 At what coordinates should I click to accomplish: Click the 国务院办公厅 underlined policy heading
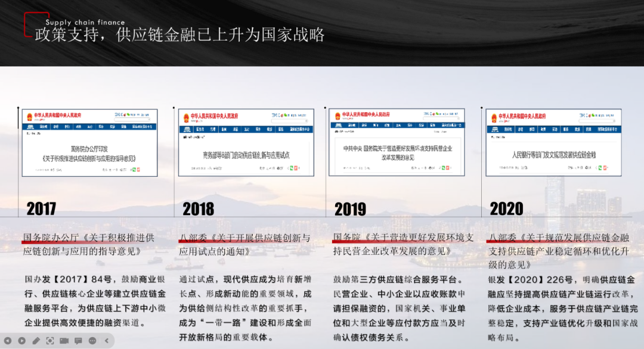(x=51, y=237)
